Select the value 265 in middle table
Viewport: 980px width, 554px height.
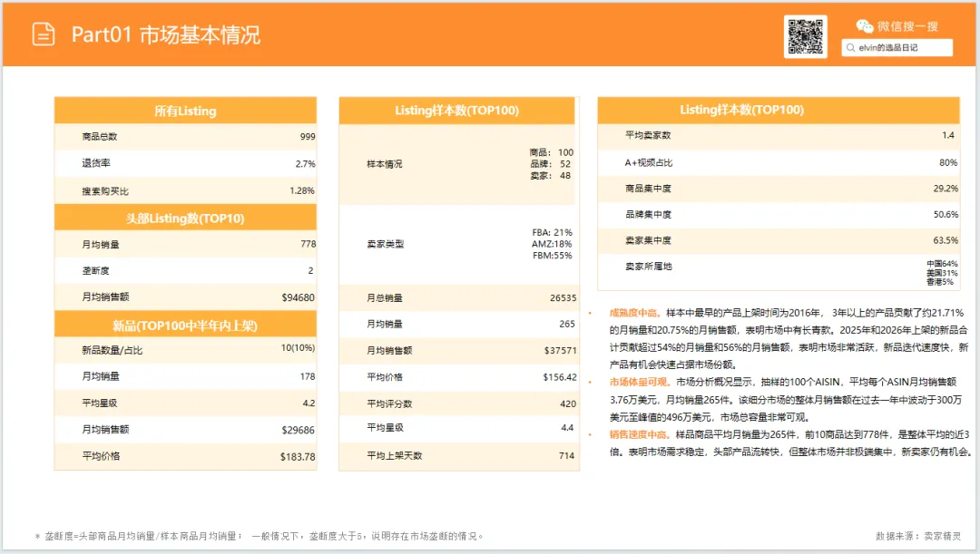[x=567, y=324]
